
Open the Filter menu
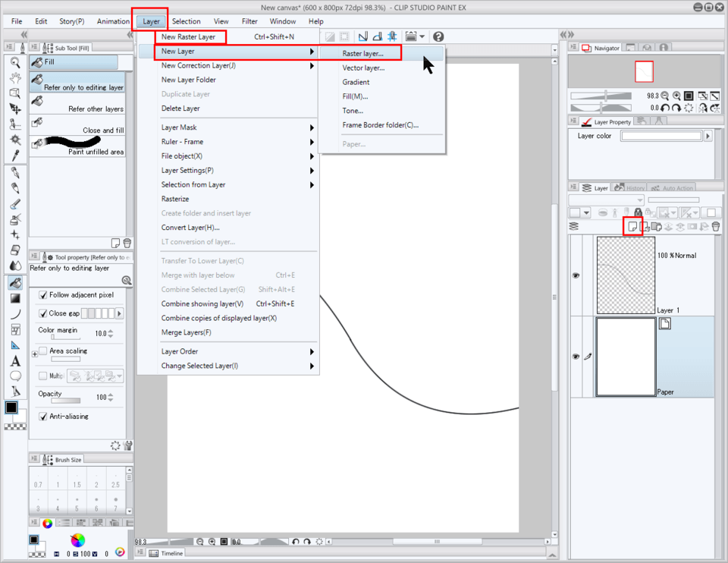tap(249, 21)
